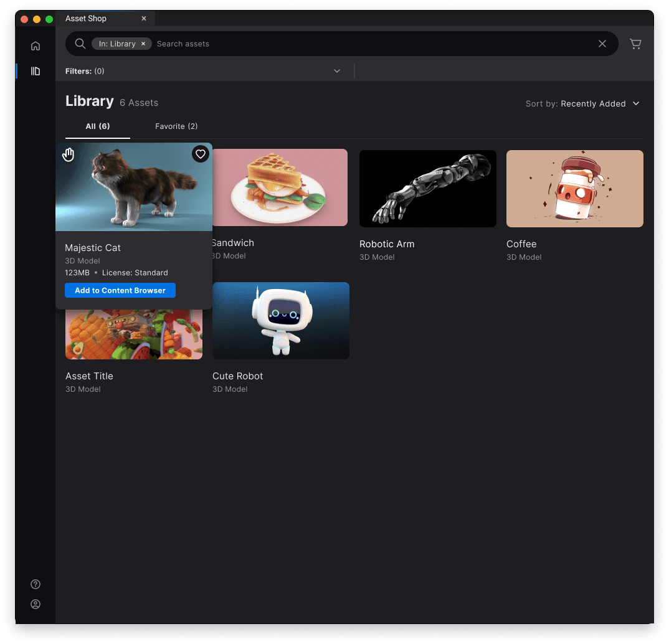Open the Asset Title thumbnail
The height and width of the screenshot is (644, 669).
134,334
